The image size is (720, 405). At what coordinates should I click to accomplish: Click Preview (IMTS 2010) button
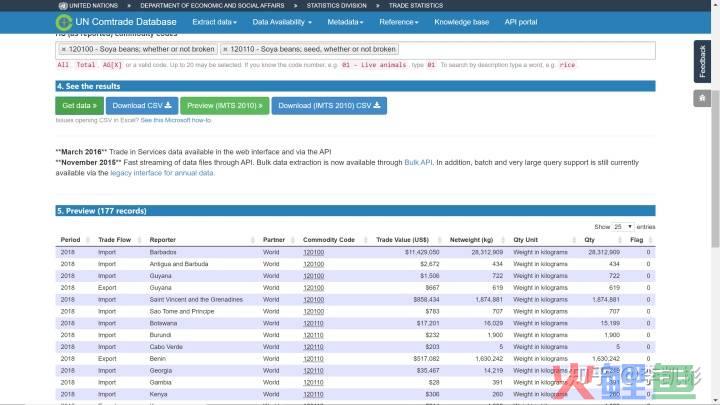225,106
